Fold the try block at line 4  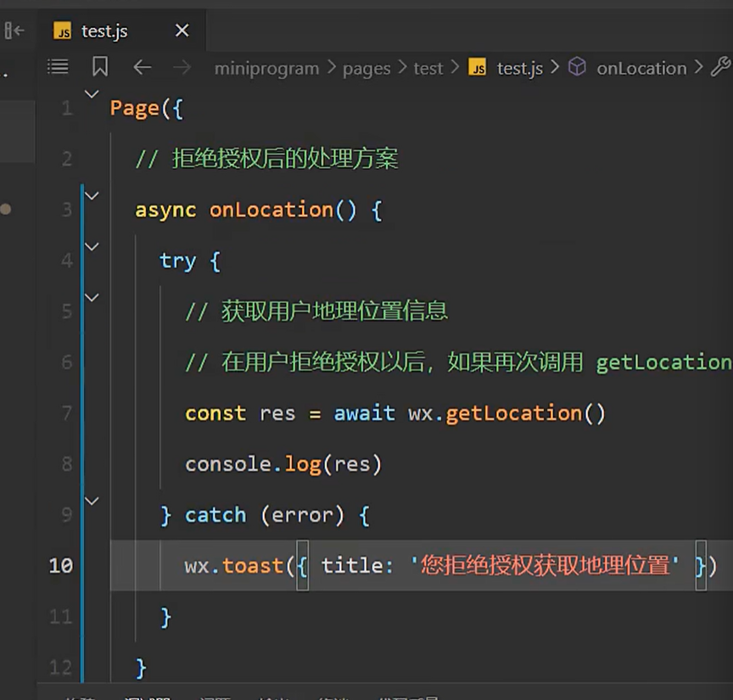[x=92, y=247]
